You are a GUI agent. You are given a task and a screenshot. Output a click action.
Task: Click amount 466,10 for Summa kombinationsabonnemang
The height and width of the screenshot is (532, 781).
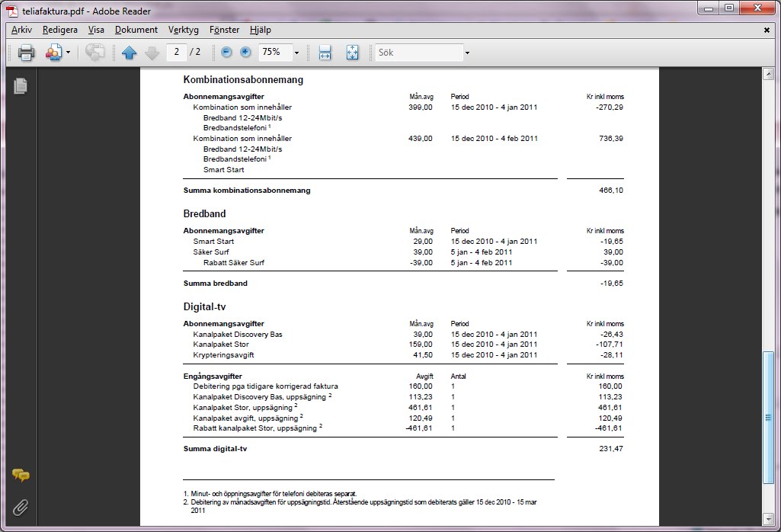[x=610, y=191]
